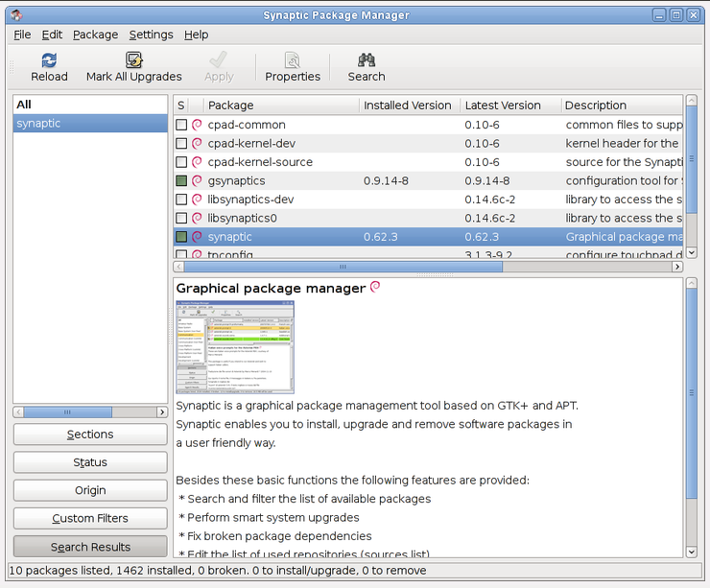Click left list horizontal scroll right arrow
This screenshot has width=710, height=588.
click(x=162, y=412)
